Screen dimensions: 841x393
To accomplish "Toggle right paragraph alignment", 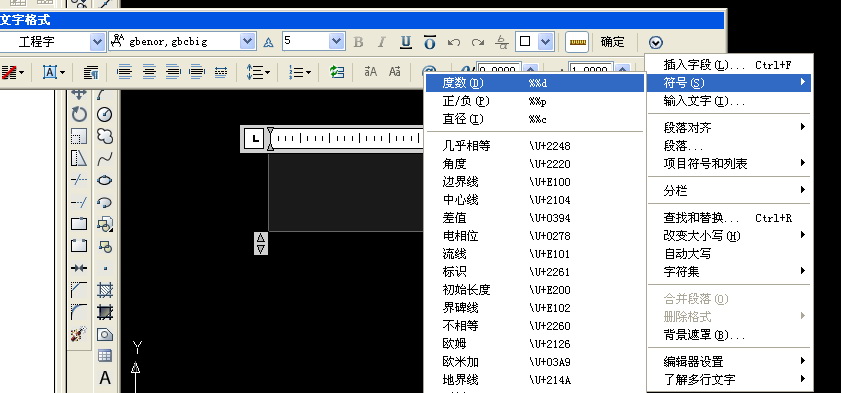I will click(173, 71).
